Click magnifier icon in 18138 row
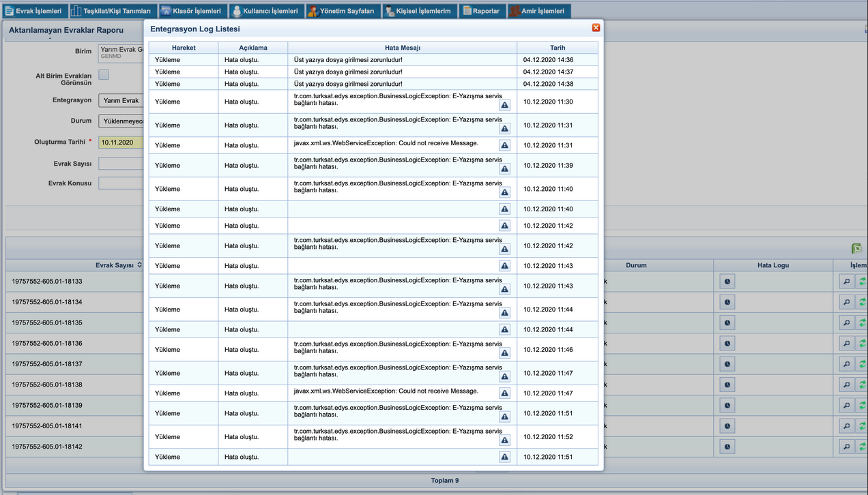The width and height of the screenshot is (868, 495). coord(846,385)
